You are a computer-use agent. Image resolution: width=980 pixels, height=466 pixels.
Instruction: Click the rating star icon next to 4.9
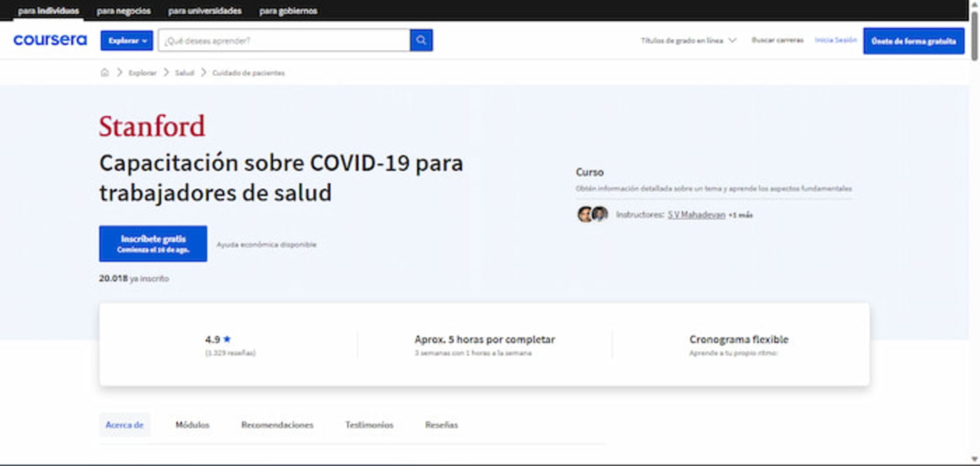[x=227, y=339]
